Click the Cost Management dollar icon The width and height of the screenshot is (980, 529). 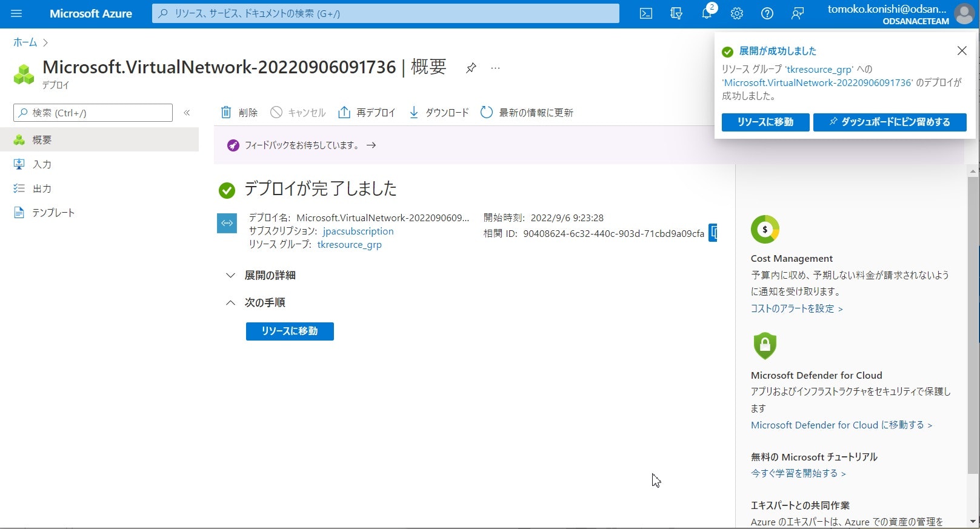pos(765,230)
